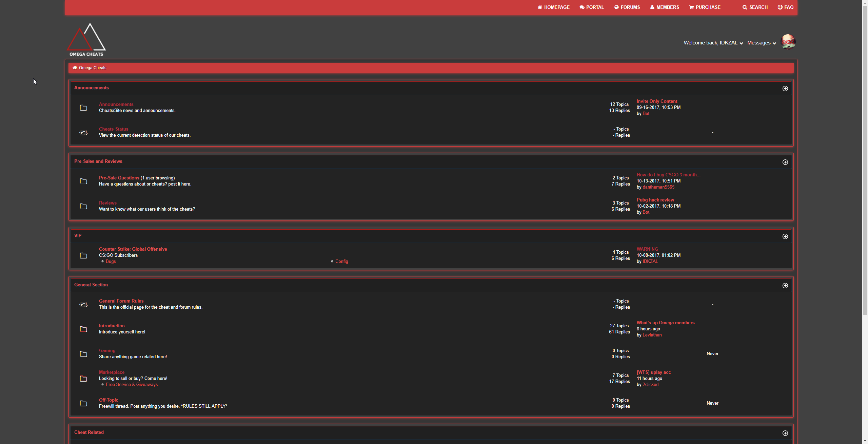Image resolution: width=868 pixels, height=444 pixels.
Task: Open the Portal via its speech bubble icon
Action: tap(581, 7)
